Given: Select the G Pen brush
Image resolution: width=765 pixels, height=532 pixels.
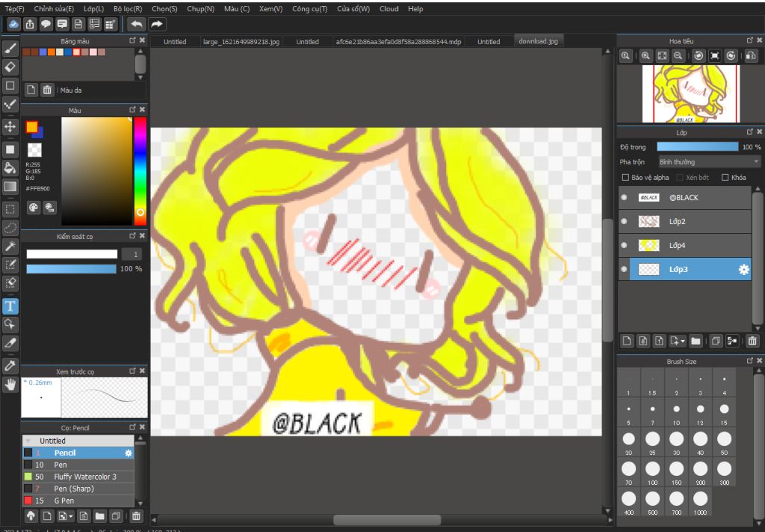Looking at the screenshot, I should click(x=78, y=501).
